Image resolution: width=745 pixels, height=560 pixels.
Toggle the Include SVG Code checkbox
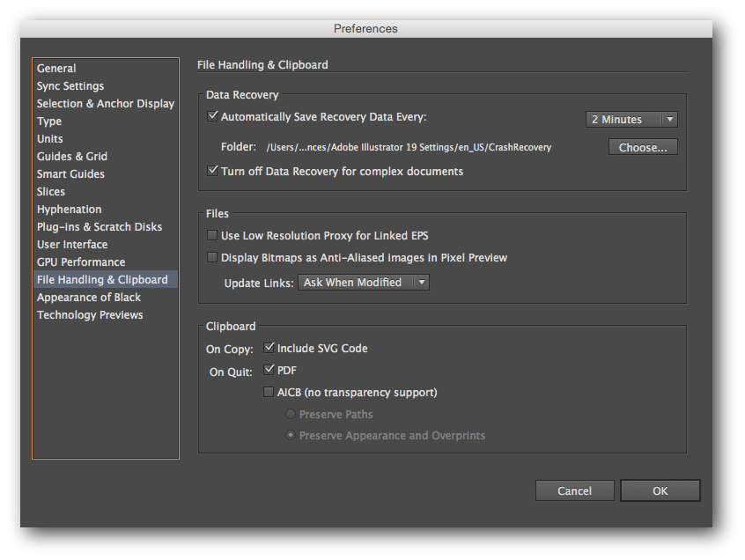point(269,348)
